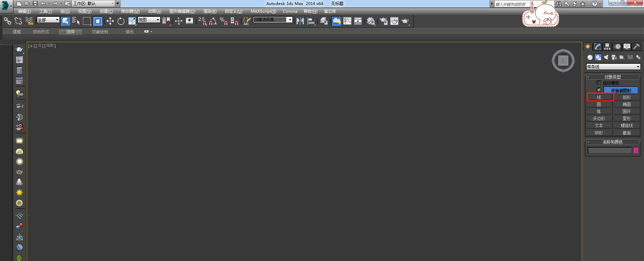Open the 工作区: 默认 workspace dropdown
The width and height of the screenshot is (644, 261).
pyautogui.click(x=94, y=3)
